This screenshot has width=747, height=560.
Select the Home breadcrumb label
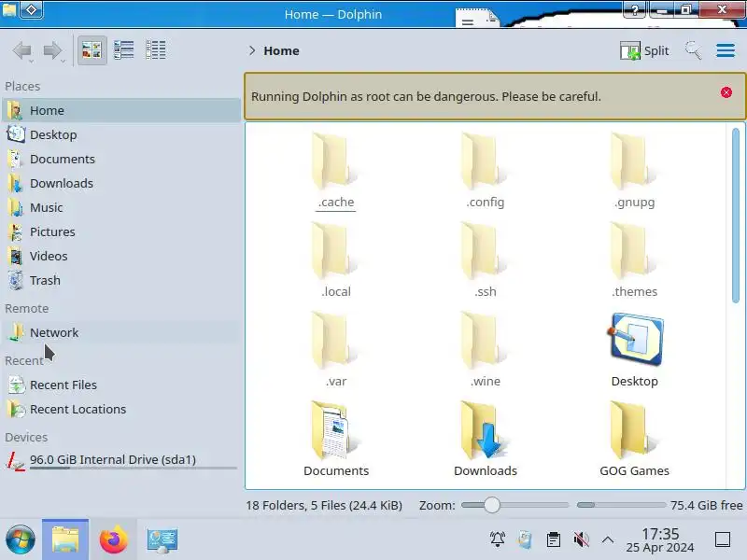click(x=282, y=51)
